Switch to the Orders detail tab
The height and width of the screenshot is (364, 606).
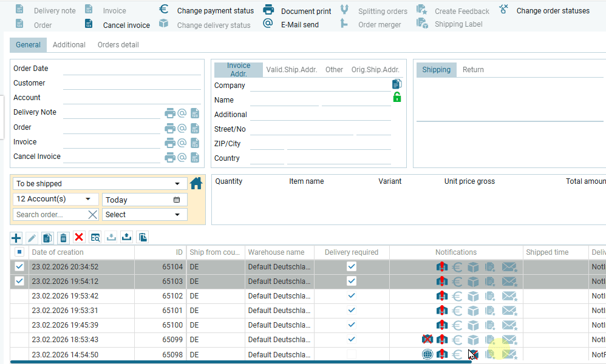click(x=118, y=45)
